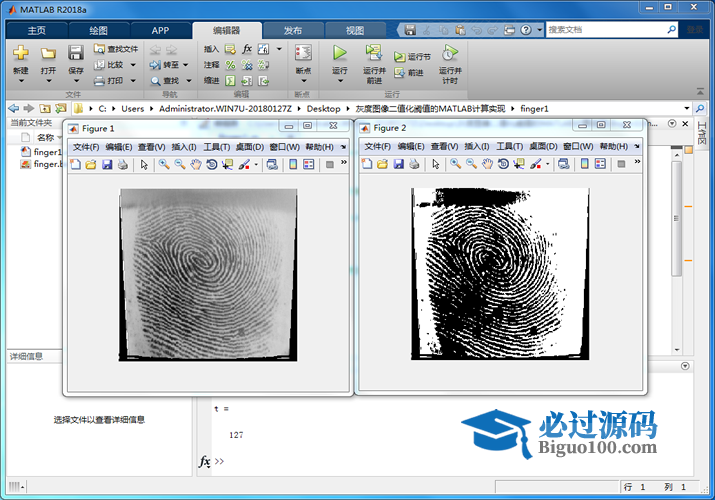Toggle the Edit Plot arrow tool in Figure 1

click(144, 164)
